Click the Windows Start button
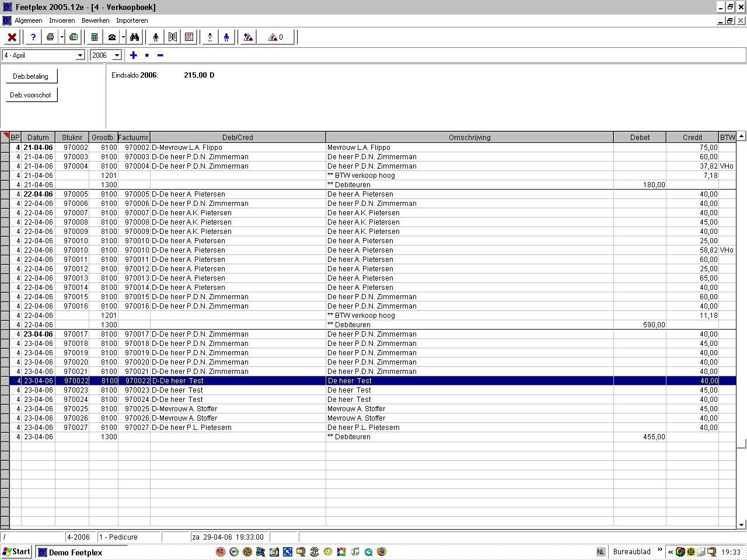 point(16,552)
